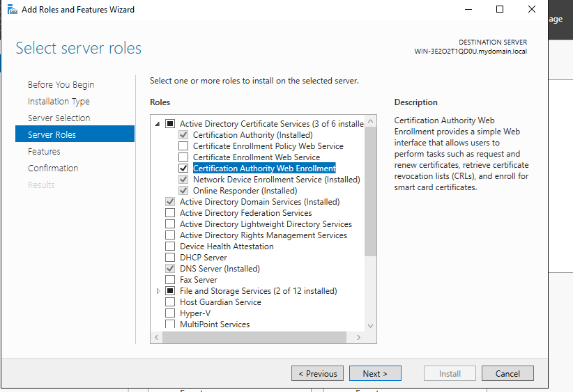Enable Active Directory Federation Services role

170,213
